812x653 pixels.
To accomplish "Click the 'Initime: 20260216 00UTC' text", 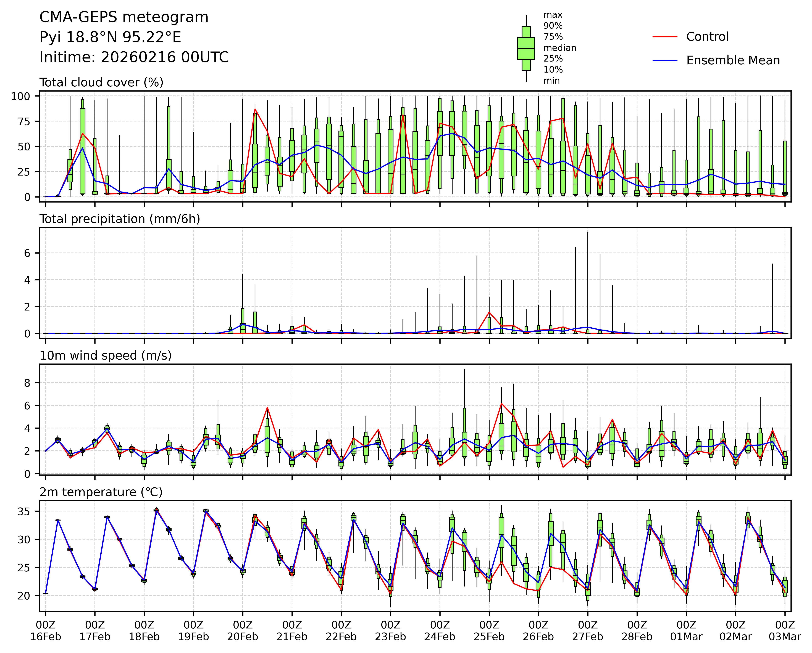I will pos(134,57).
